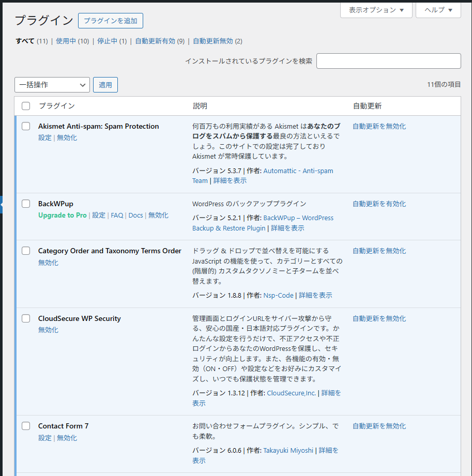View Akismet details via 詳細を表示
The height and width of the screenshot is (476, 472).
coord(230,180)
